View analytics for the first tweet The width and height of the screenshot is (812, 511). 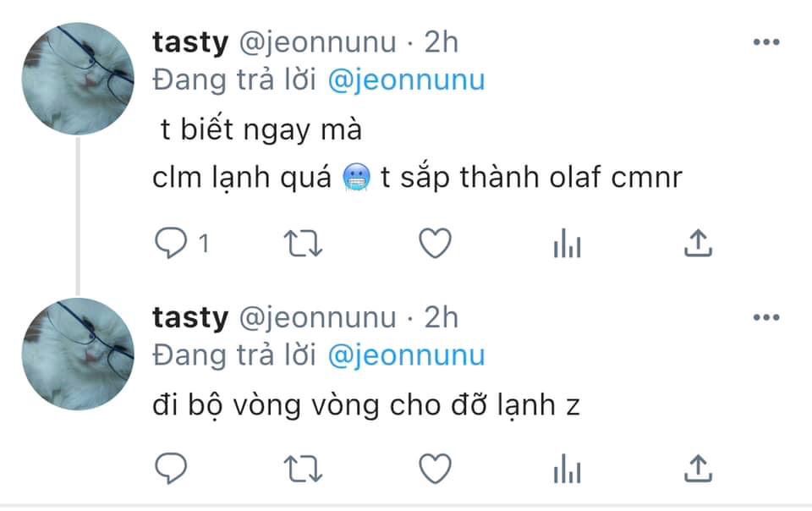coord(567,244)
